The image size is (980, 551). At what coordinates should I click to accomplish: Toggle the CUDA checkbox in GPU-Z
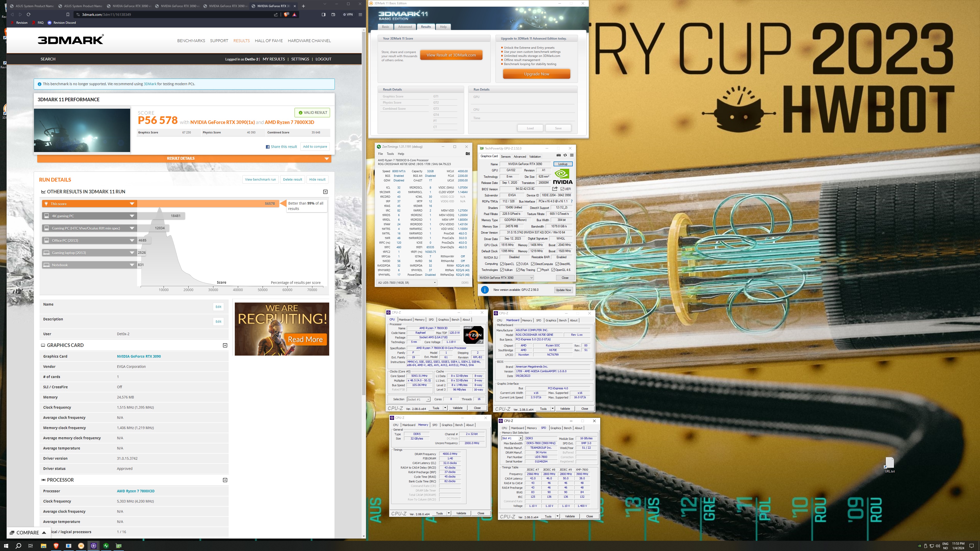518,264
